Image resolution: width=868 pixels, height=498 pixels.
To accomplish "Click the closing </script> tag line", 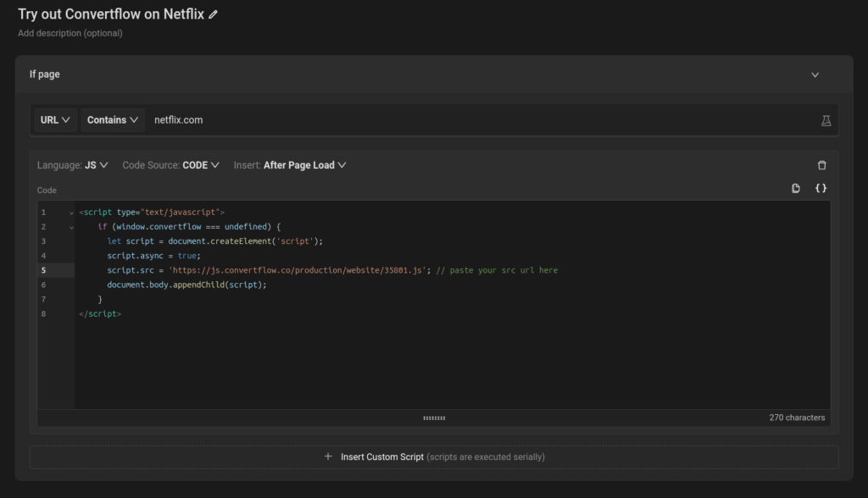I will tap(100, 313).
